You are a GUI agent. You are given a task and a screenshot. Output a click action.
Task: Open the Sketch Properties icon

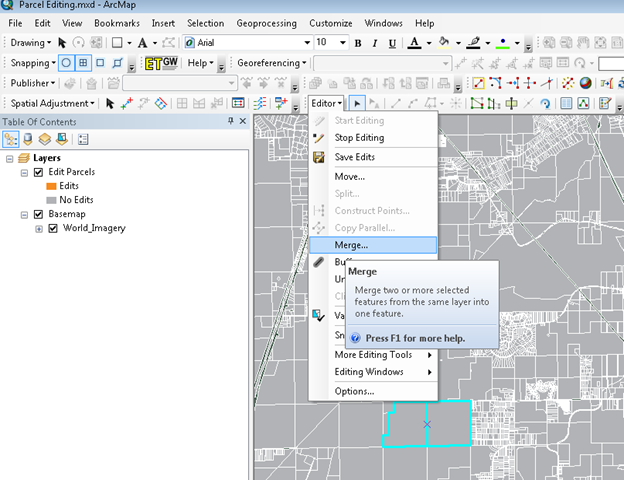[x=583, y=103]
